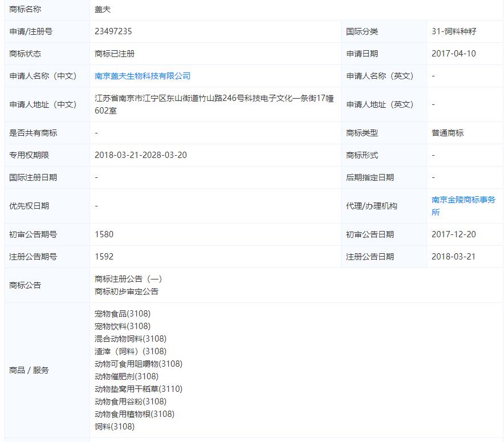Viewport: 504px width, 442px height.
Task: Click registration number 23497235
Action: tap(115, 31)
